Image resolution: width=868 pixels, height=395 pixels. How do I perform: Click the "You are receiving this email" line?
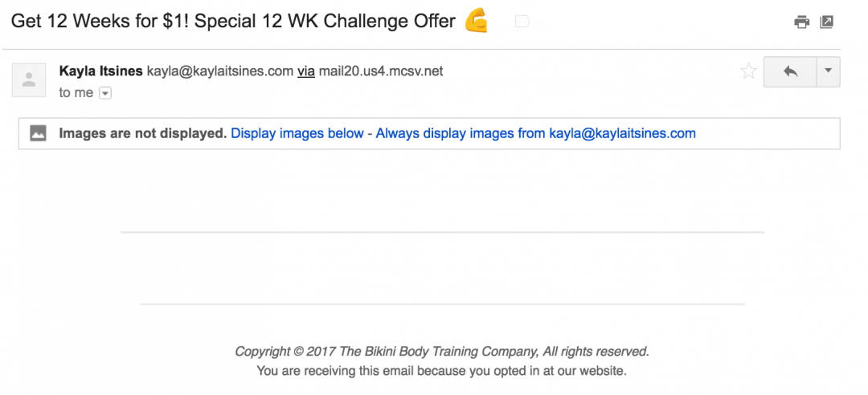[x=442, y=371]
